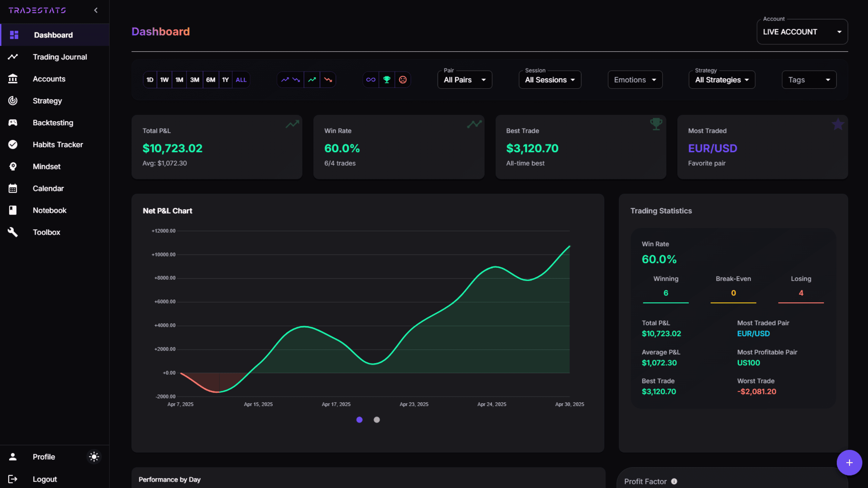Open the Emotions dropdown
This screenshot has width=868, height=488.
(x=635, y=80)
